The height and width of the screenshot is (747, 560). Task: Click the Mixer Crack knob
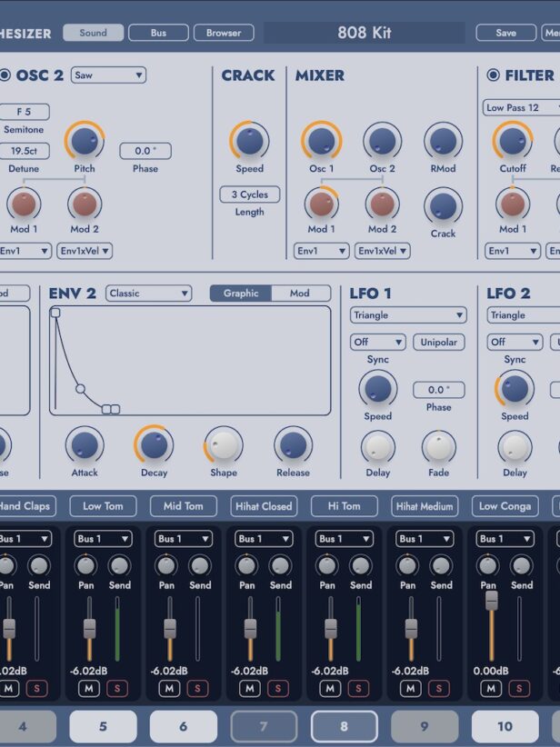(444, 206)
